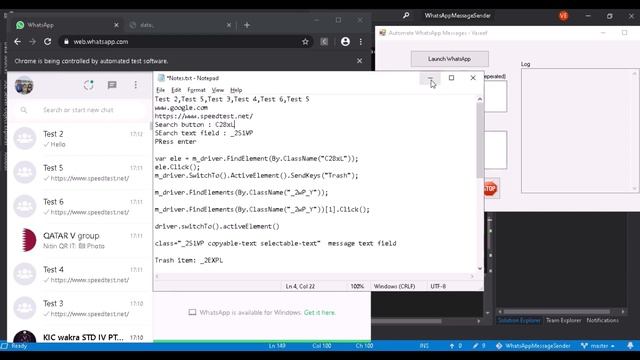Click Notepad vertical scrollbar up arrow
This screenshot has width=640, height=360.
click(480, 99)
